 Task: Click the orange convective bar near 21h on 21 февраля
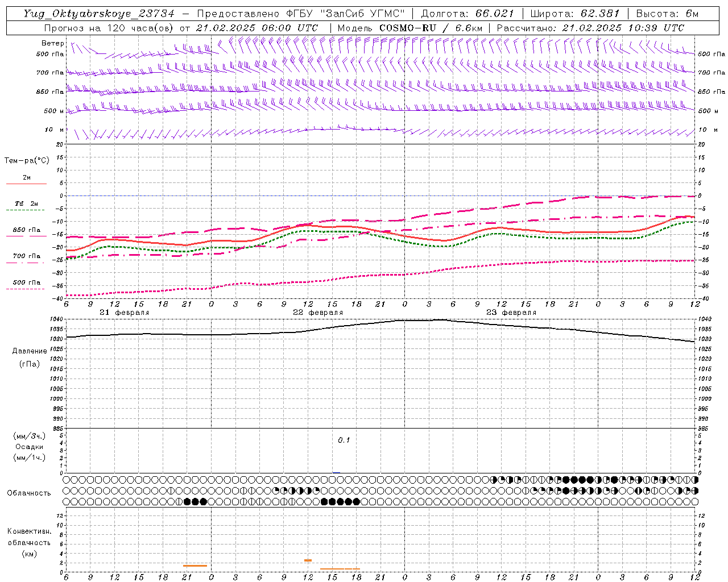pyautogui.click(x=195, y=566)
